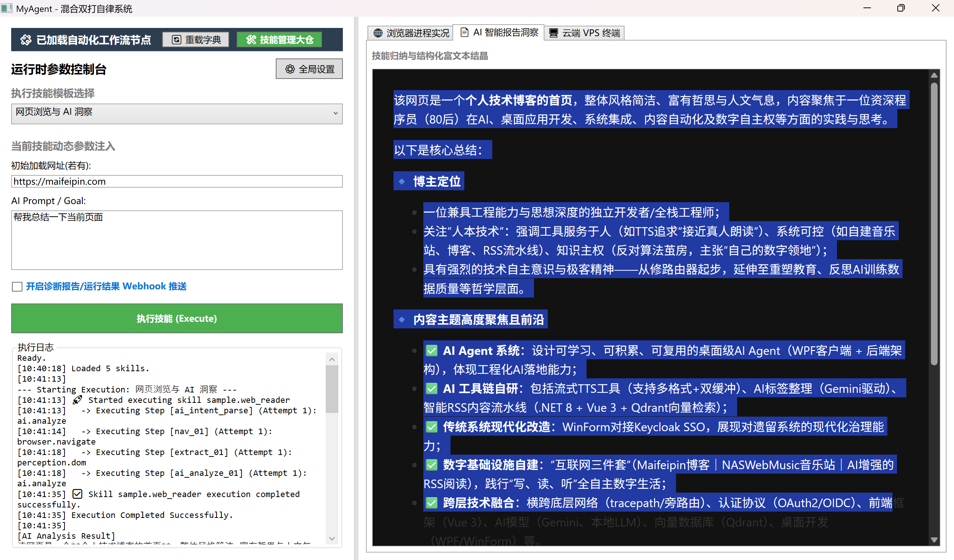Image resolution: width=954 pixels, height=560 pixels.
Task: Click the gear icon on global settings button
Action: 290,69
